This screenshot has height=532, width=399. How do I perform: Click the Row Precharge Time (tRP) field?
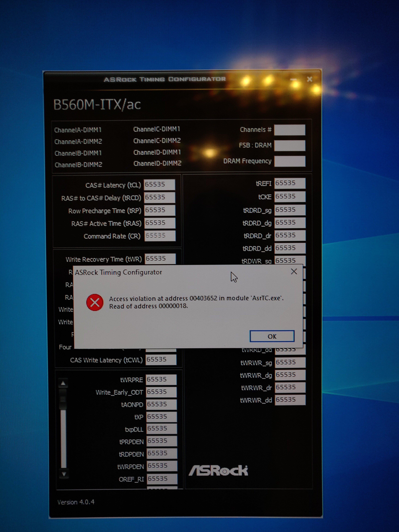(160, 210)
